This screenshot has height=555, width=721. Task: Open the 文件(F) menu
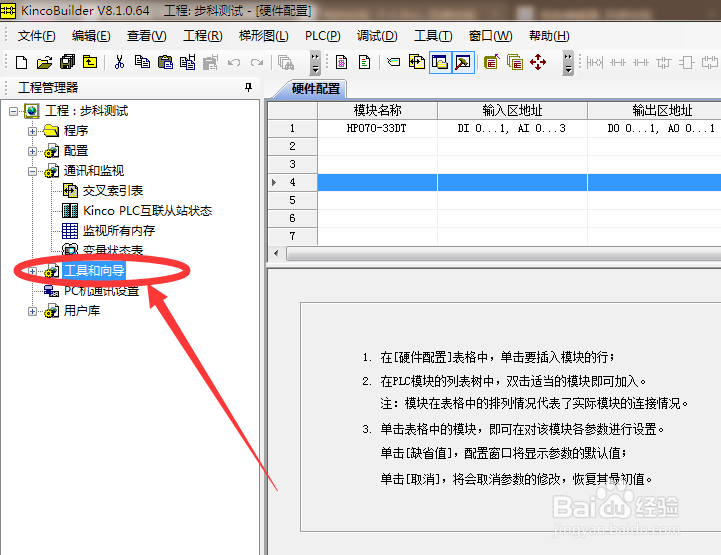tap(36, 36)
